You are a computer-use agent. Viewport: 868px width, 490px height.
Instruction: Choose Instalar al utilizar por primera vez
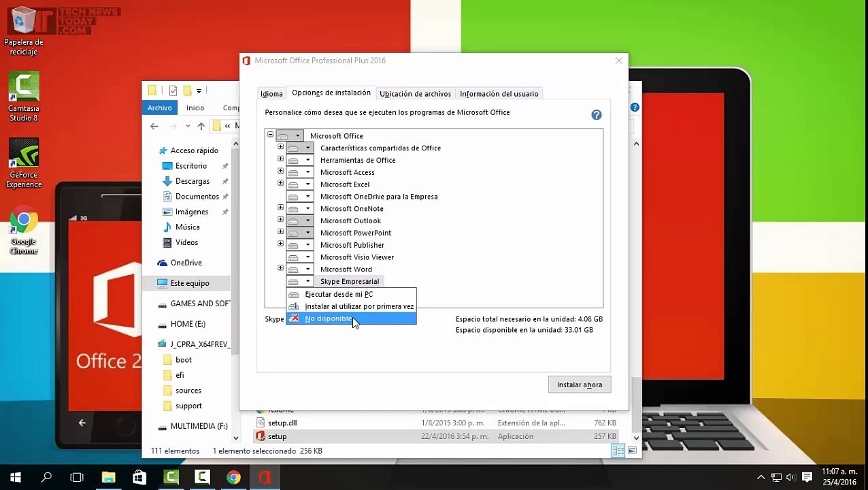(x=351, y=306)
